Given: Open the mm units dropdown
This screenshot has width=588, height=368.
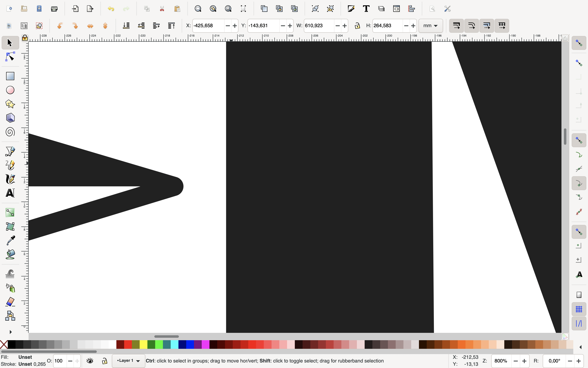Looking at the screenshot, I should 431,26.
